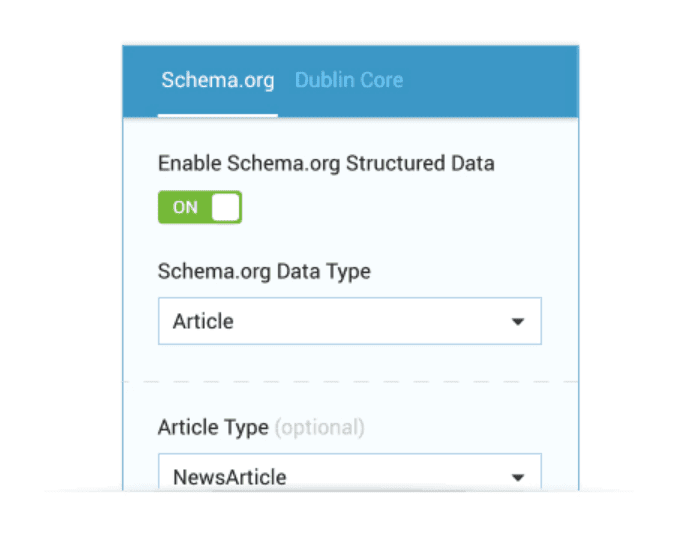Viewport: 689px width, 537px height.
Task: Click empty panel area right of the ON switch
Action: click(x=400, y=208)
